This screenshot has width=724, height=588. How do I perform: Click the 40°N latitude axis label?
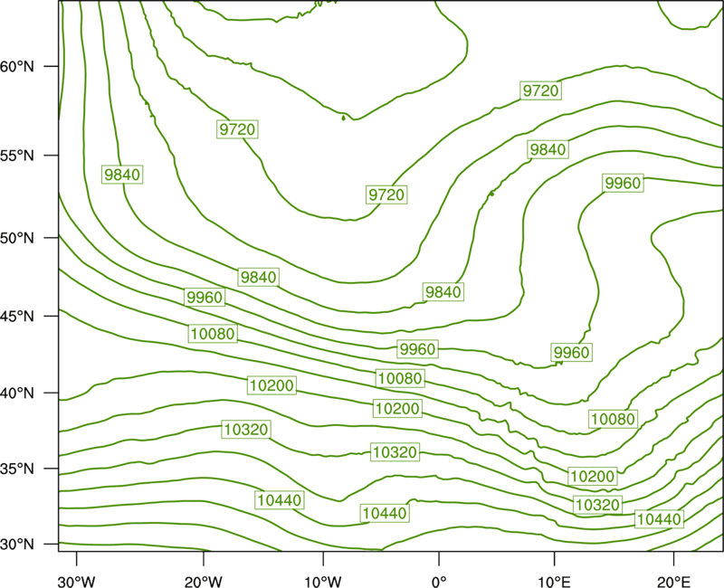coord(17,394)
